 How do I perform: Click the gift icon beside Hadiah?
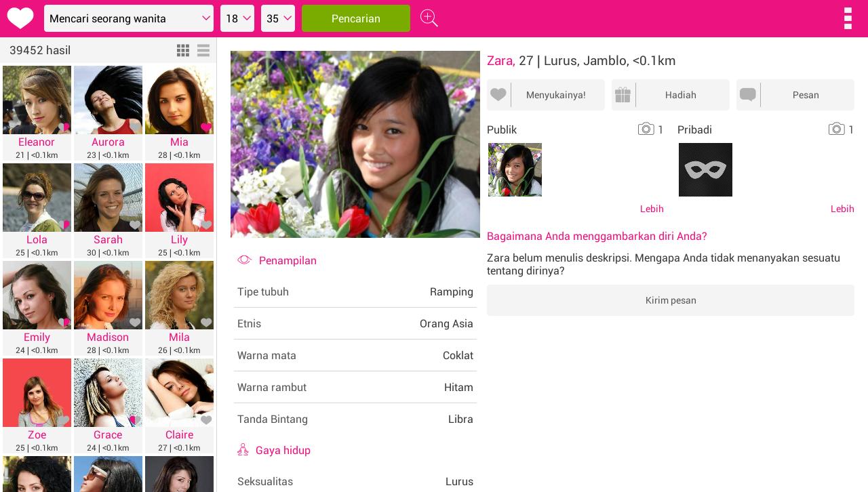[x=623, y=95]
